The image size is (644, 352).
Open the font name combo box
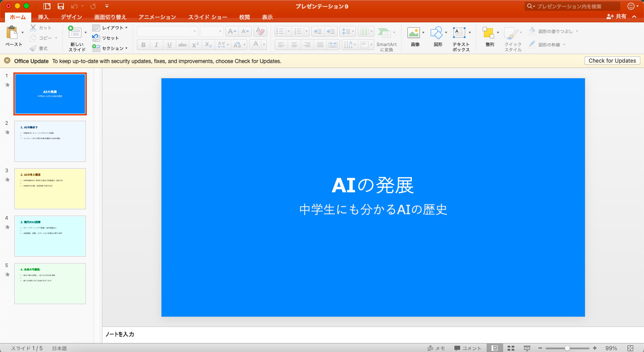[167, 31]
